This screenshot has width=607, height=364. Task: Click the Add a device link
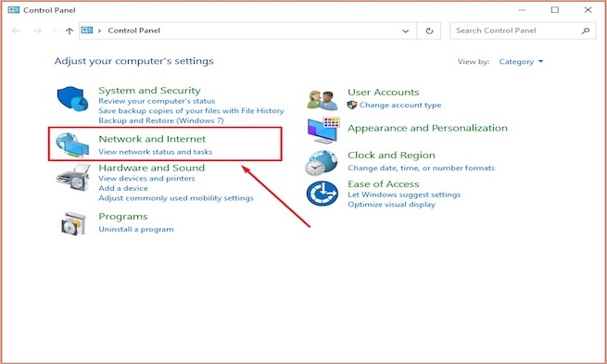[x=123, y=188]
